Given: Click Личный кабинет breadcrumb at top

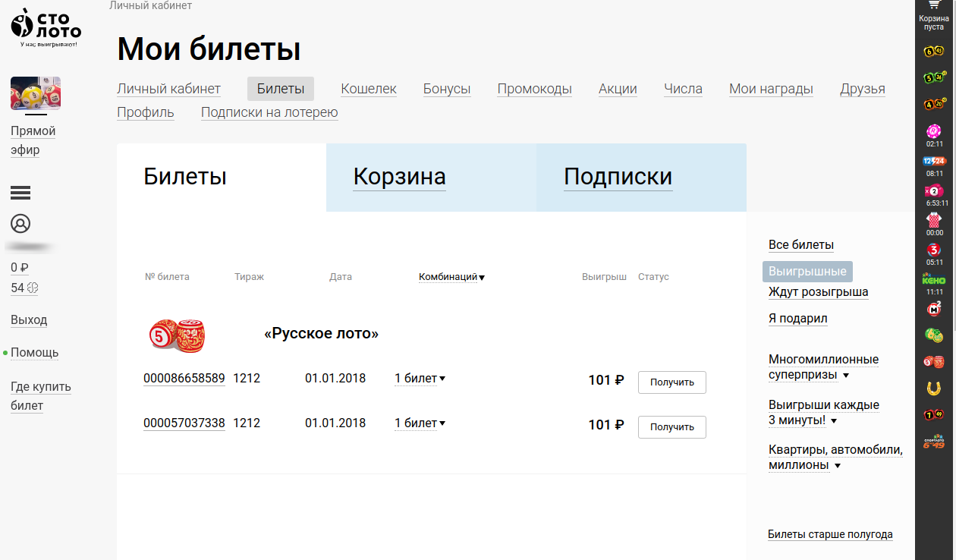Looking at the screenshot, I should tap(150, 5).
